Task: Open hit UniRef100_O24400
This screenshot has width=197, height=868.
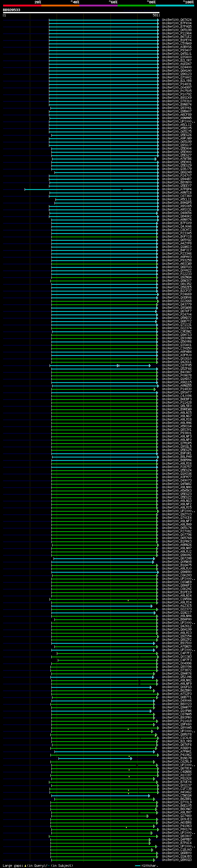Action: (x=176, y=67)
